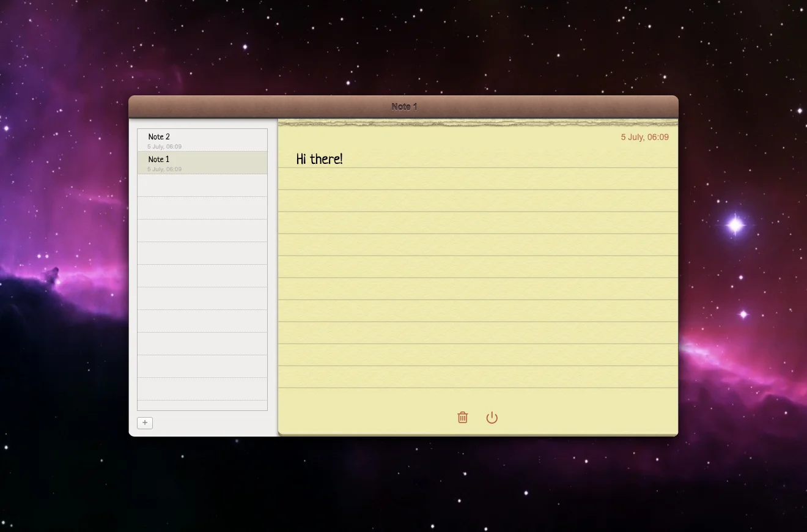Select Note 1 in the notes list
Image resolution: width=807 pixels, height=532 pixels.
click(x=202, y=163)
